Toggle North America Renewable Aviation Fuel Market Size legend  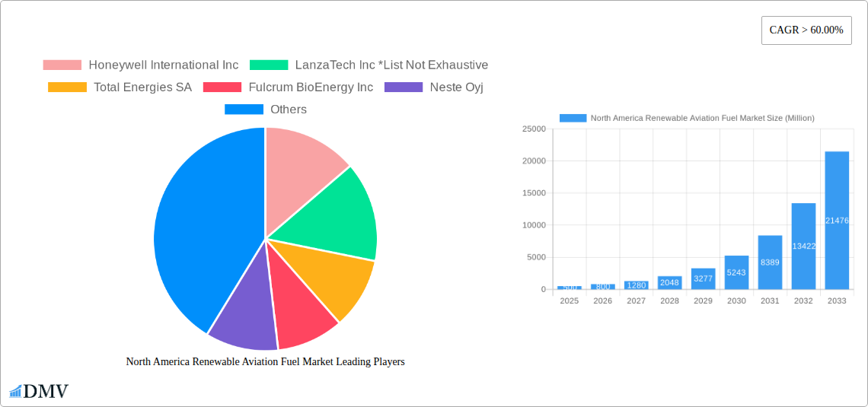point(703,118)
